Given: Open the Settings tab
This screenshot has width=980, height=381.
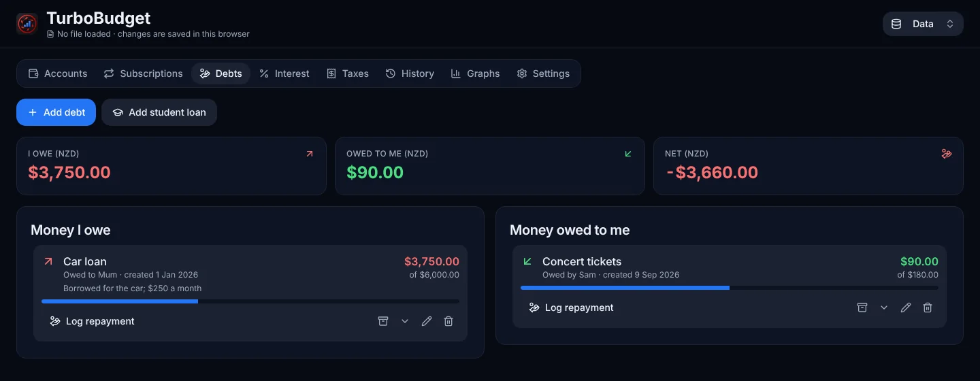Looking at the screenshot, I should coord(543,73).
